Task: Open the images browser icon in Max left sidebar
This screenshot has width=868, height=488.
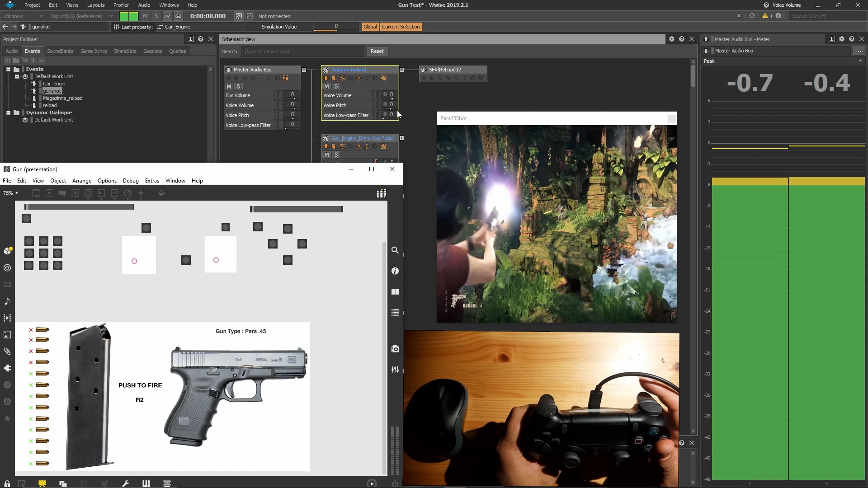Action: (7, 335)
